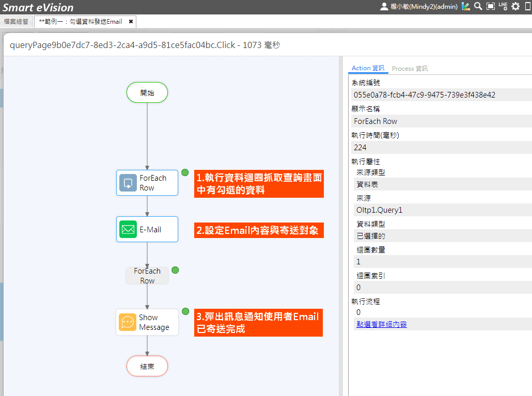The image size is (532, 396).
Task: Click the 系統編號 value field
Action: coord(442,95)
